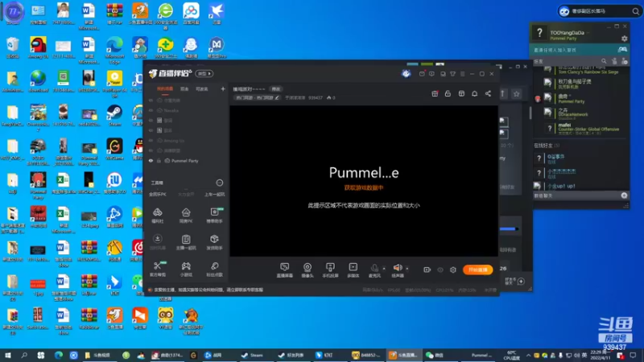Show hidden tray icons chevron

528,356
